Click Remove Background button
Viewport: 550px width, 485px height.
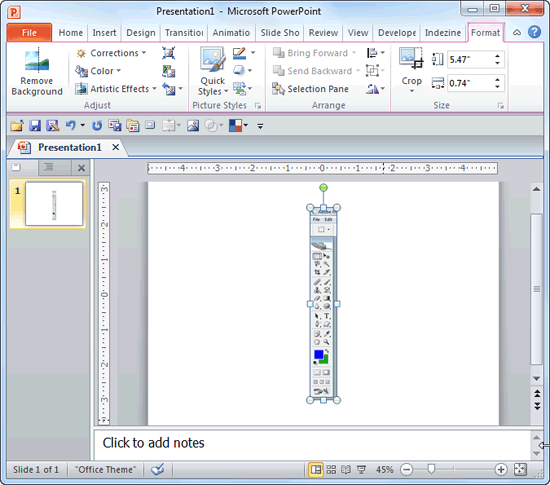click(37, 72)
